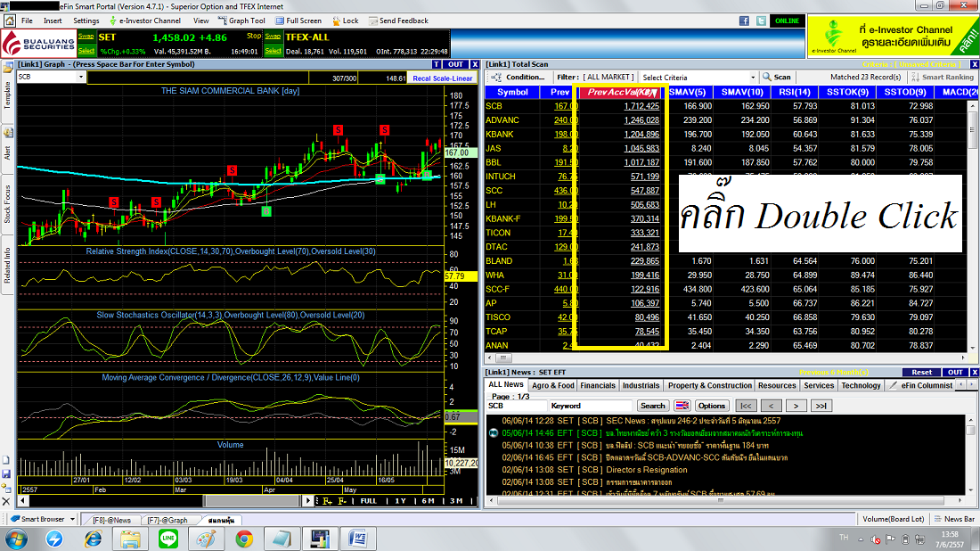Select the Property & Construction news tab
The height and width of the screenshot is (551, 980).
point(709,386)
